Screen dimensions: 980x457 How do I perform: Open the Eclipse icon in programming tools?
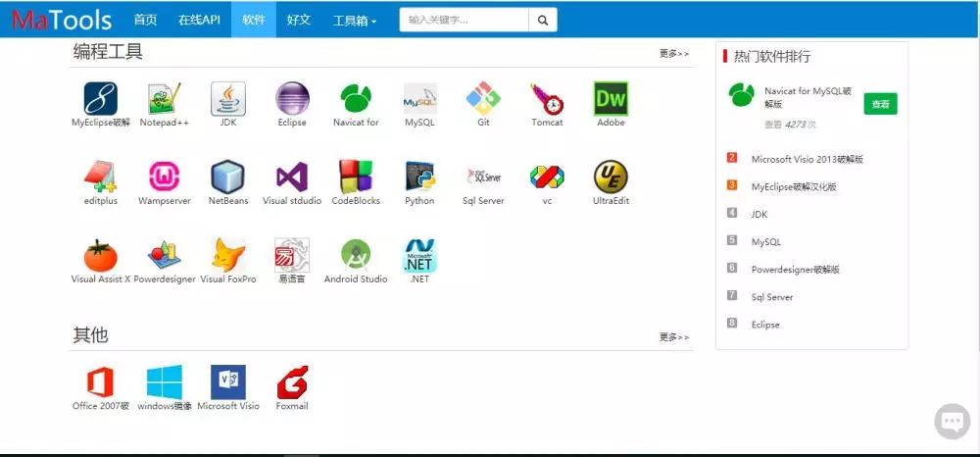coord(292,99)
